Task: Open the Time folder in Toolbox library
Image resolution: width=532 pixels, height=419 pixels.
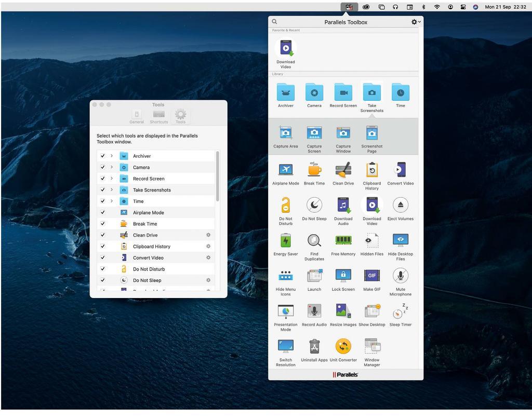Action: click(401, 92)
